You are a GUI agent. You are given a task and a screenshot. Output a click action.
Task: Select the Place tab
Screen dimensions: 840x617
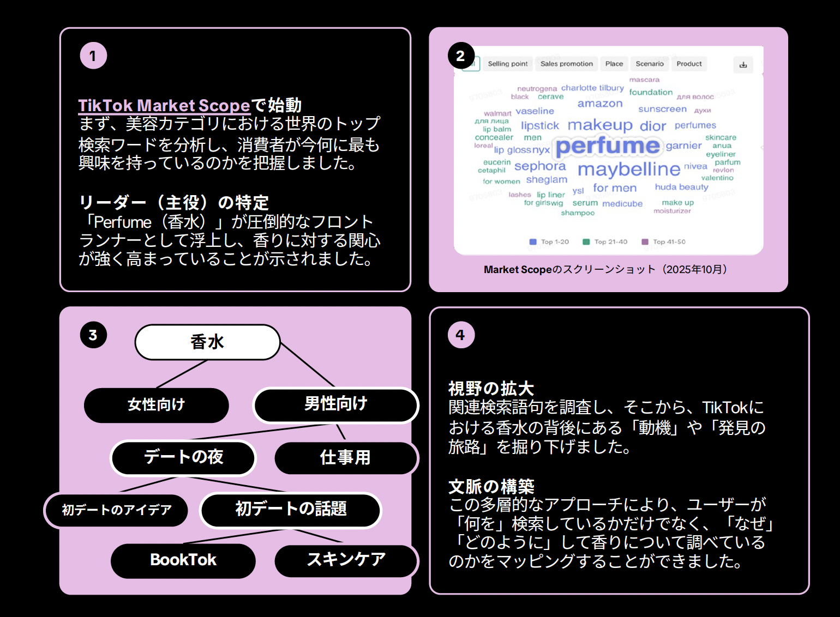pyautogui.click(x=614, y=64)
